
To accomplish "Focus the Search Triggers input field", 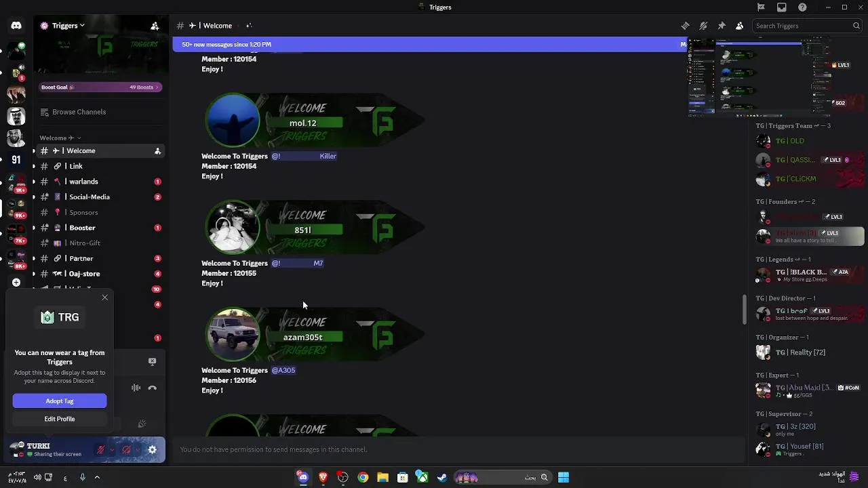I will click(x=806, y=26).
